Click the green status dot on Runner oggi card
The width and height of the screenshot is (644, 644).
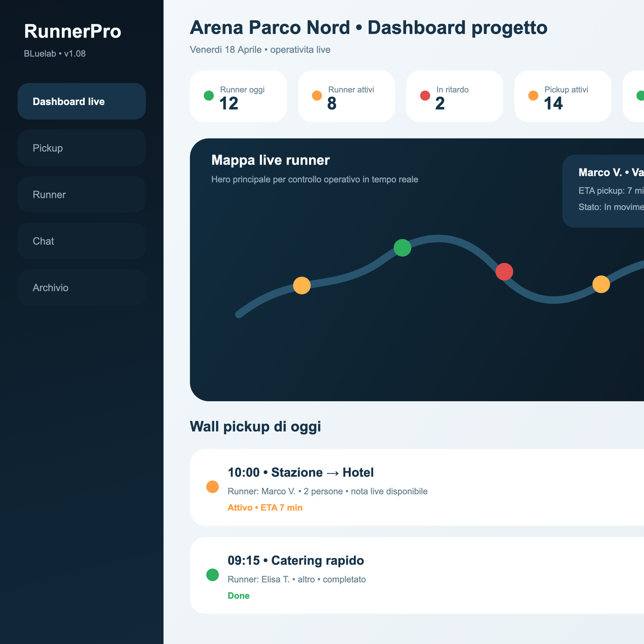coord(209,95)
